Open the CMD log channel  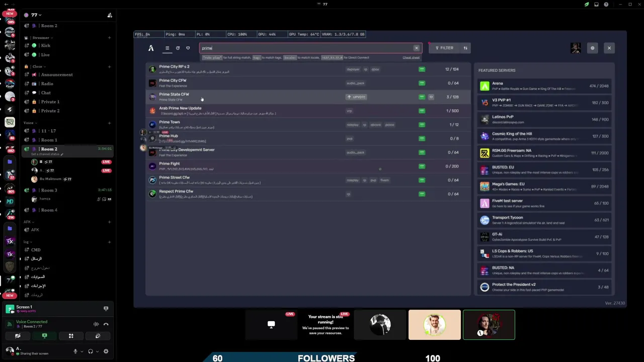tap(67, 250)
